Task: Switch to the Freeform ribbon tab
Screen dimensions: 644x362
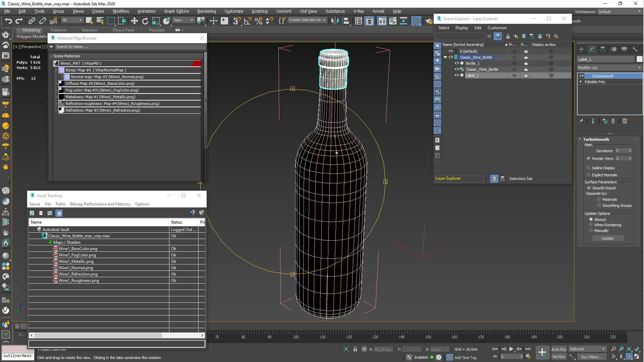Action: [x=59, y=30]
